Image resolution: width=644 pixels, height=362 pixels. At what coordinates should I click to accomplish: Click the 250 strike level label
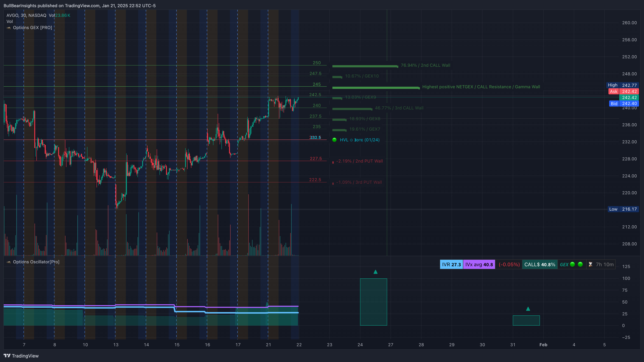point(316,63)
